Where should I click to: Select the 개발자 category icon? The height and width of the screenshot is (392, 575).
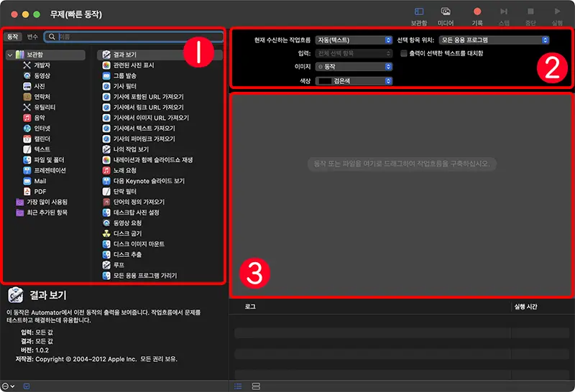(x=27, y=65)
